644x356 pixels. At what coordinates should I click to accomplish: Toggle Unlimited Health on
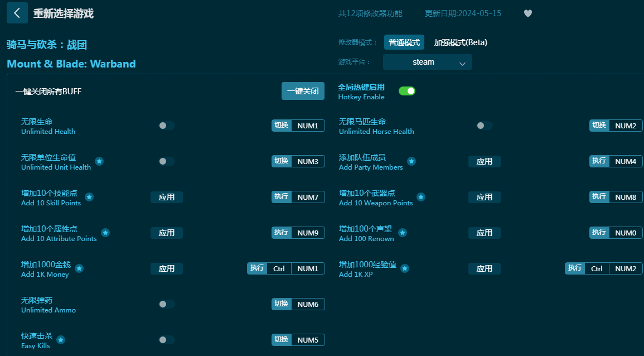(167, 126)
